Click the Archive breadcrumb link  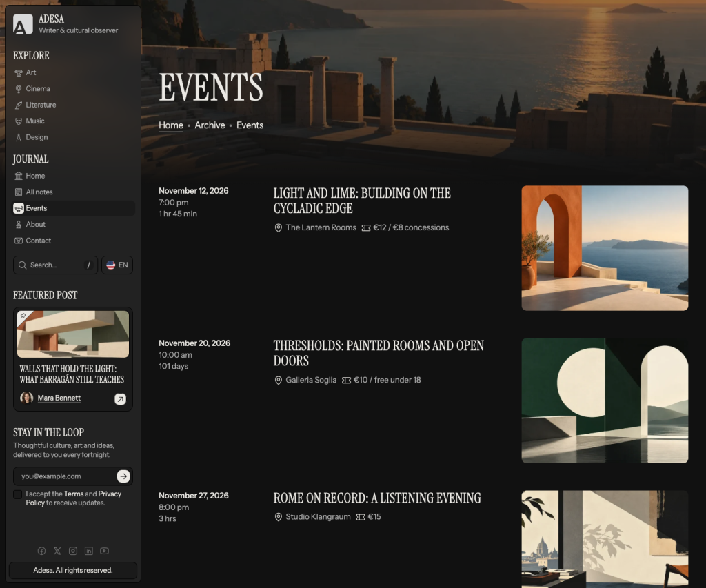coord(210,125)
